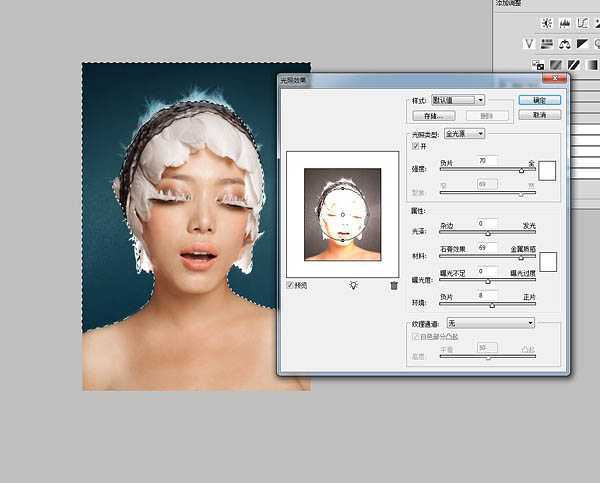The image size is (600, 483).
Task: Open the 纹理通道 dropdown showing 无
Action: coord(491,323)
